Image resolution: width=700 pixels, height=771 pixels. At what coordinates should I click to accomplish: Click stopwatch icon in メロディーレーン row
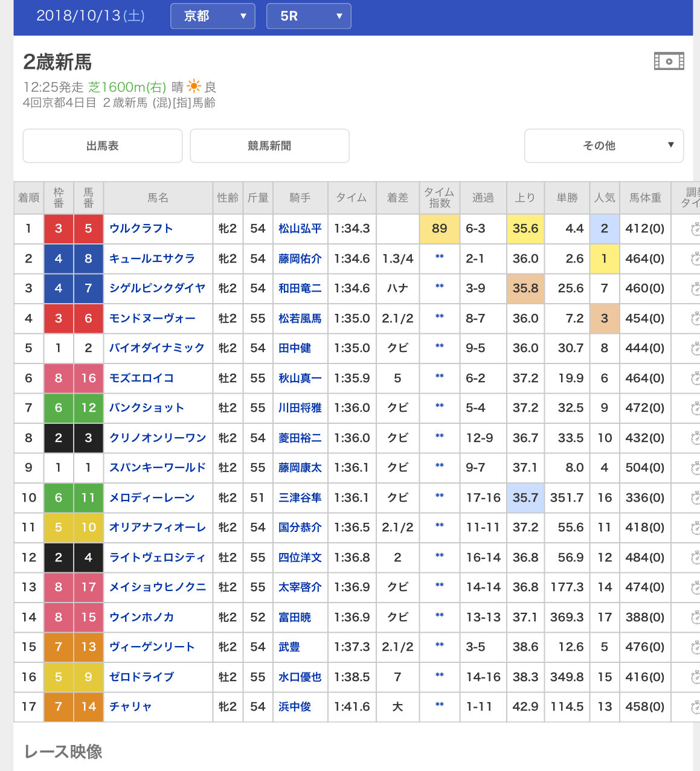pyautogui.click(x=695, y=498)
